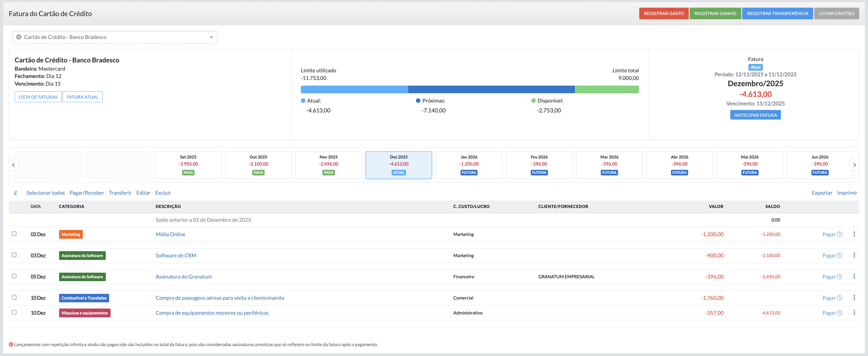Image resolution: width=868 pixels, height=356 pixels.
Task: Select the Jan 2026 invoice tab
Action: (x=469, y=165)
